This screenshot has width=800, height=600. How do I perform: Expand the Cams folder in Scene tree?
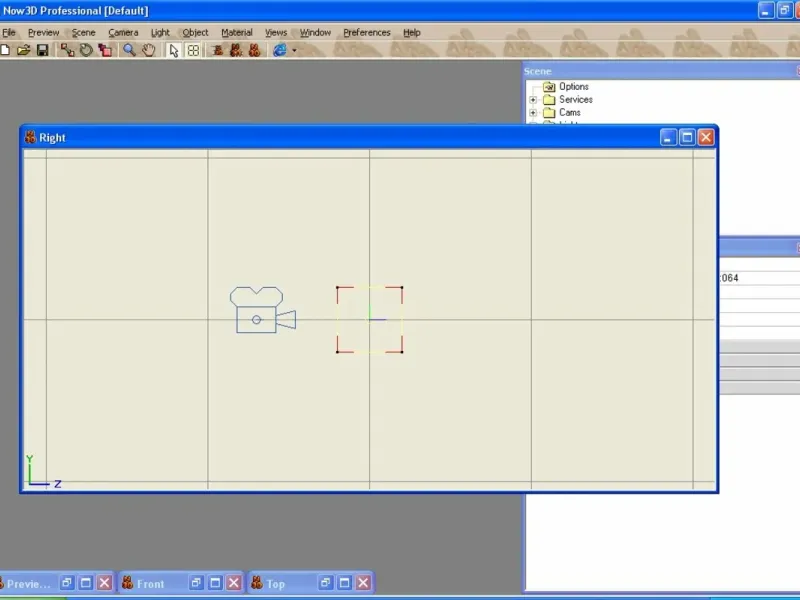[533, 113]
